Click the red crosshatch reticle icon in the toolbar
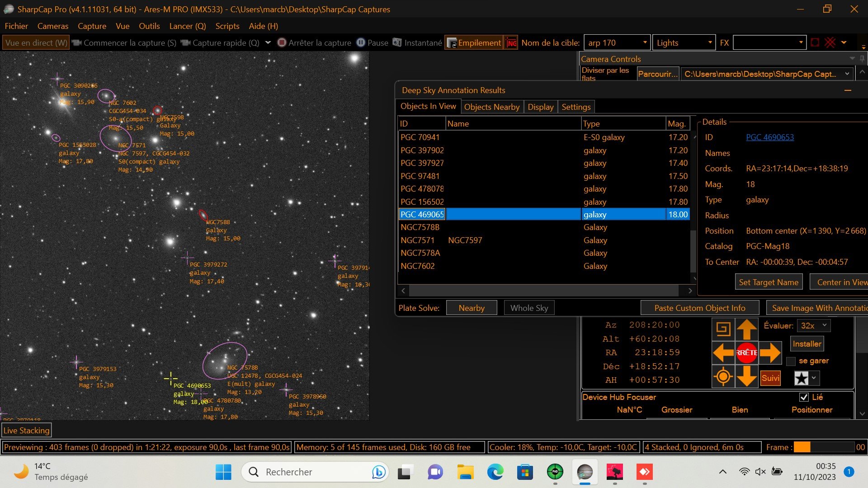Screen dimensions: 868x488 830,42
